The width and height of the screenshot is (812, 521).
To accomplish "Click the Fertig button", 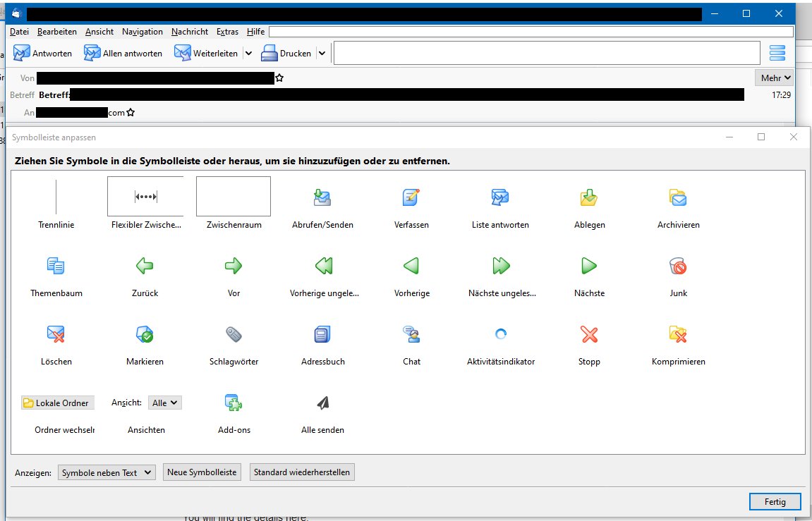I will pyautogui.click(x=775, y=501).
